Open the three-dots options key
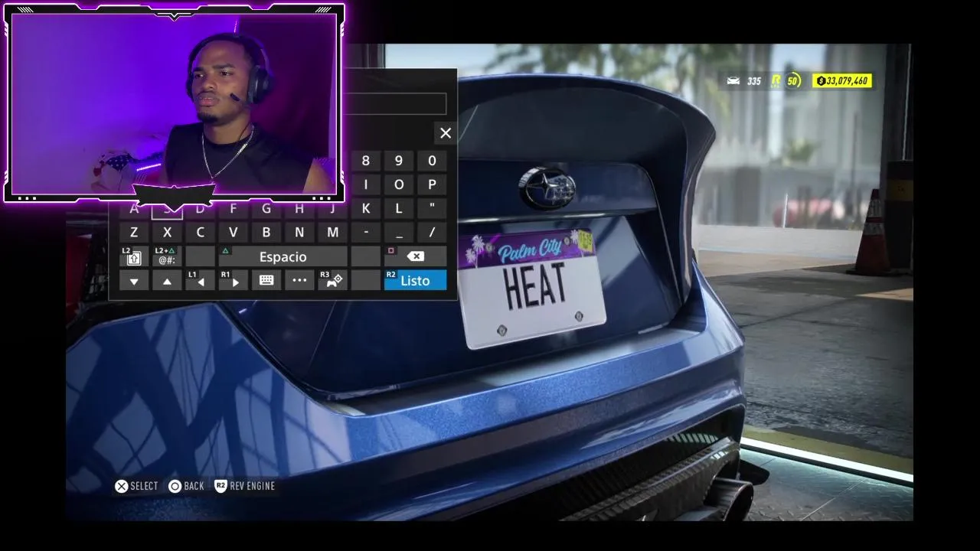The image size is (980, 551). pos(299,281)
